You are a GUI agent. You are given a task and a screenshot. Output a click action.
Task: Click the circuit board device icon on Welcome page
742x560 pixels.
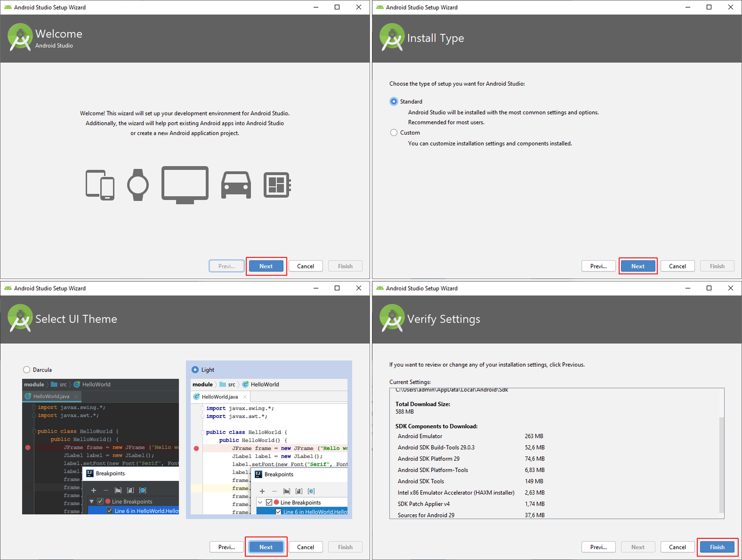click(277, 185)
